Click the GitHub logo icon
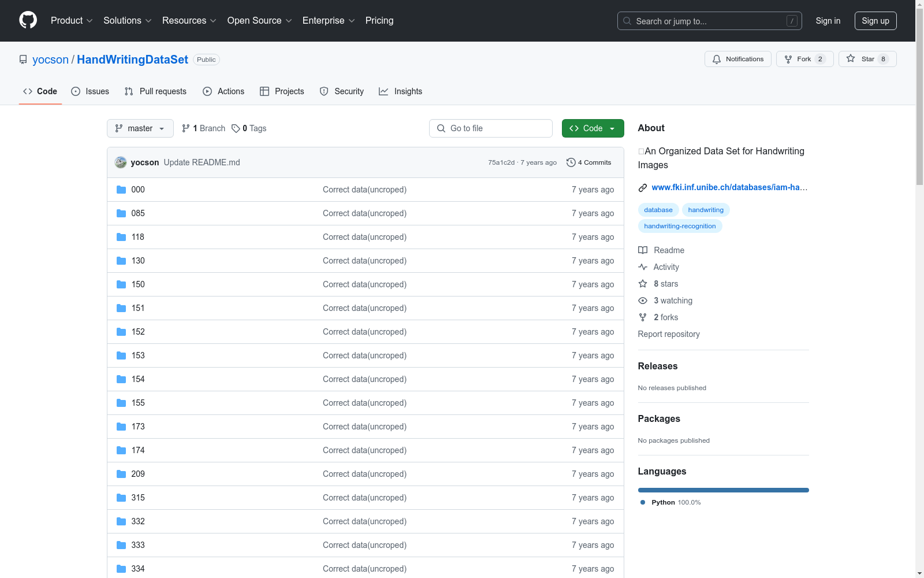 28,20
